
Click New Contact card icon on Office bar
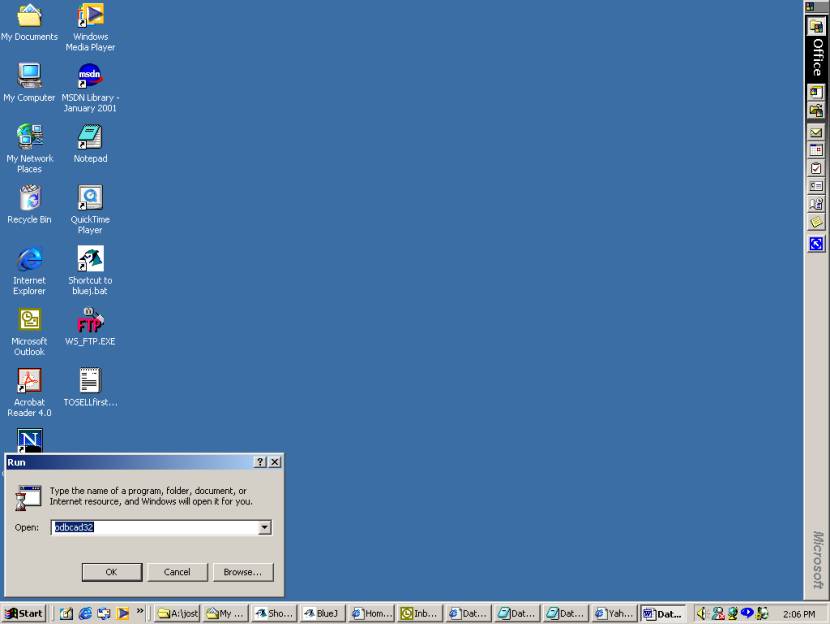816,186
